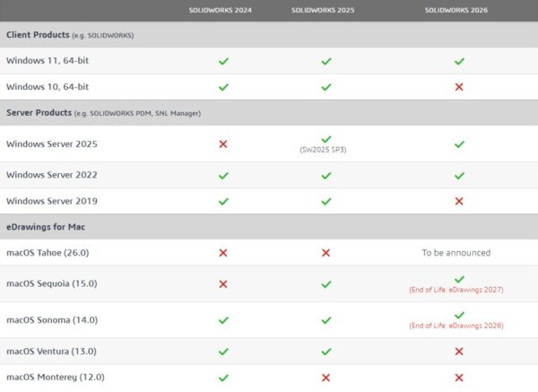Click the red X for macOS Tahoe under SOLIDWORKS 2025

(326, 253)
